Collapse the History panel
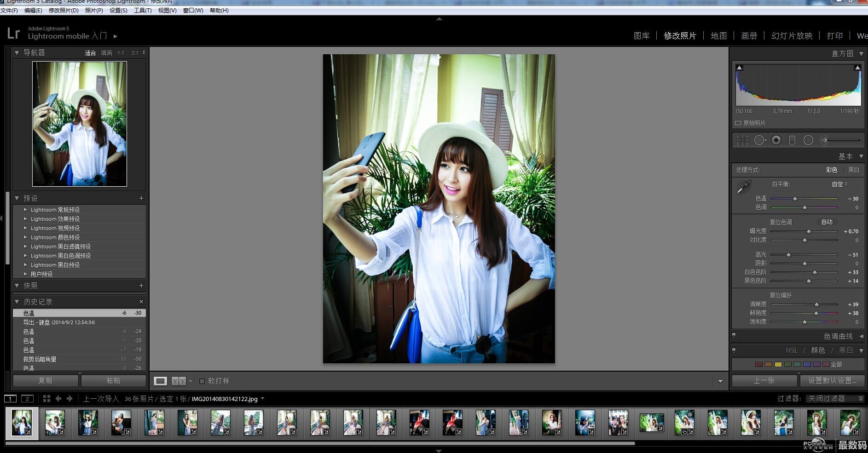This screenshot has height=453, width=868. pos(17,302)
